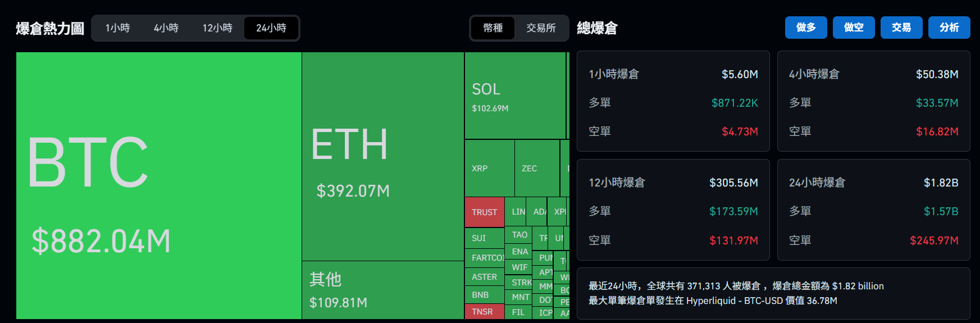Select the 24小時 time range tab
Viewport: 980px width, 323px height.
271,28
